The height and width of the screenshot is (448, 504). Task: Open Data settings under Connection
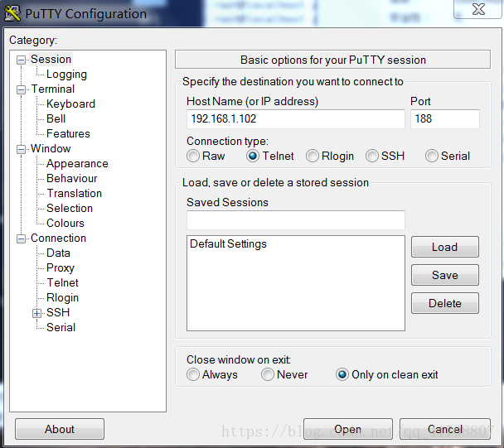click(x=58, y=253)
